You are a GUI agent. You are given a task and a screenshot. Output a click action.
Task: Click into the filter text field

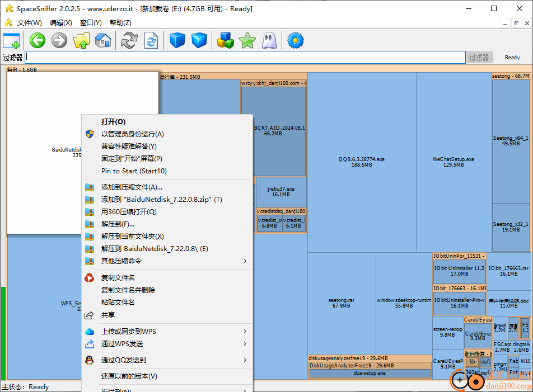click(x=245, y=58)
